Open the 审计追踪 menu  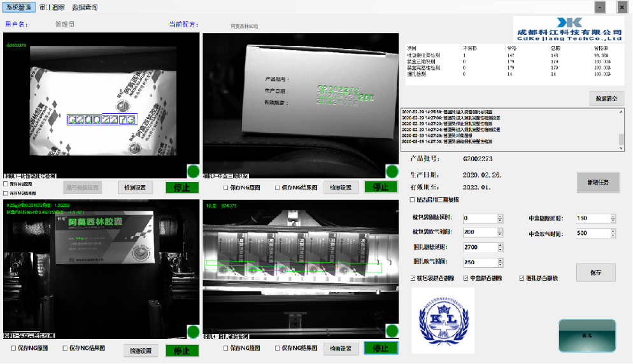52,7
